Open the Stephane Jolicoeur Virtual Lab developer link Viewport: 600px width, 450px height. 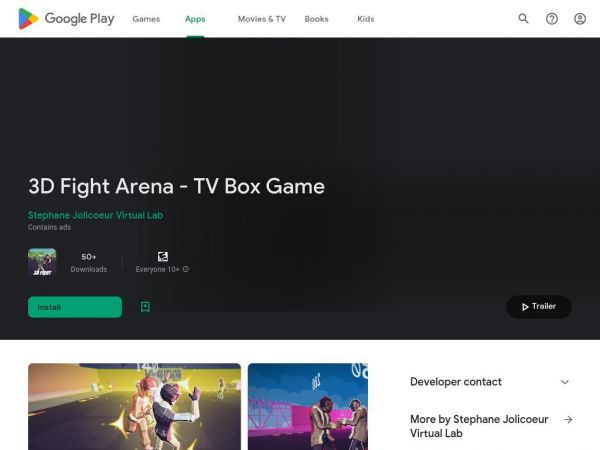click(96, 215)
